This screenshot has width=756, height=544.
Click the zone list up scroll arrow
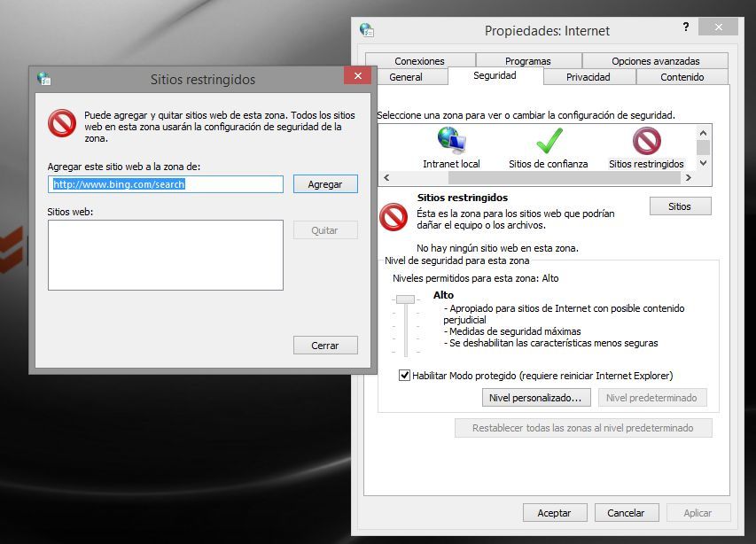[x=704, y=133]
